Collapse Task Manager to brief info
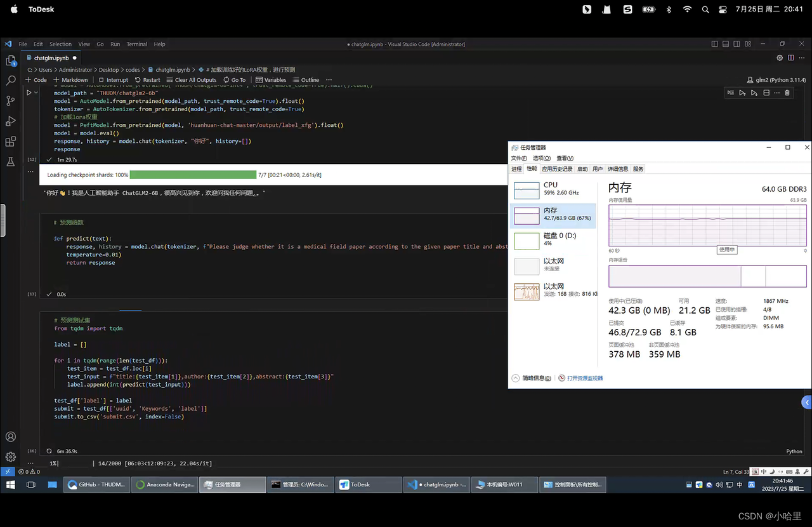This screenshot has width=812, height=527. [x=531, y=378]
